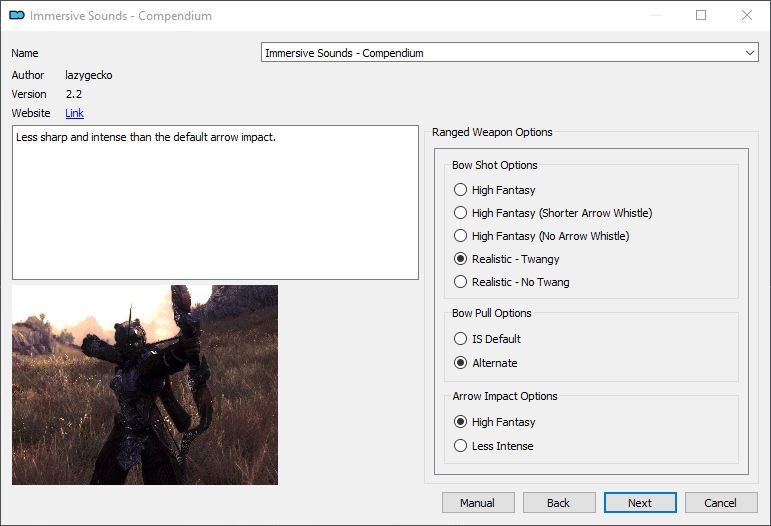This screenshot has width=771, height=526.
Task: Proceed with the Next button
Action: [x=640, y=503]
